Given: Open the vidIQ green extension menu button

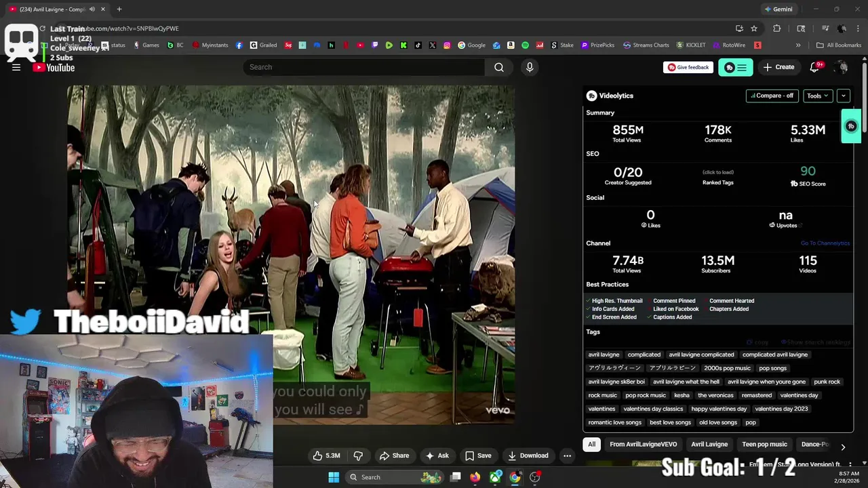Looking at the screenshot, I should (x=736, y=67).
